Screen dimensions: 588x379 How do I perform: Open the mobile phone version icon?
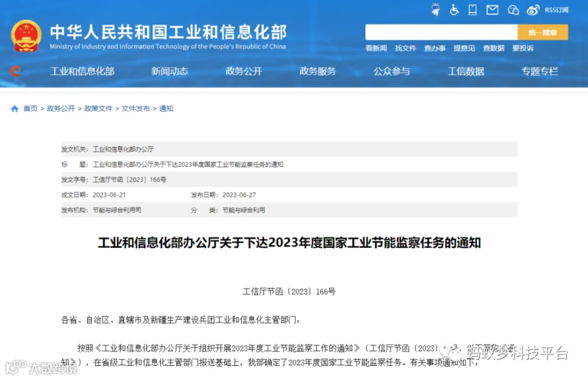tap(472, 10)
